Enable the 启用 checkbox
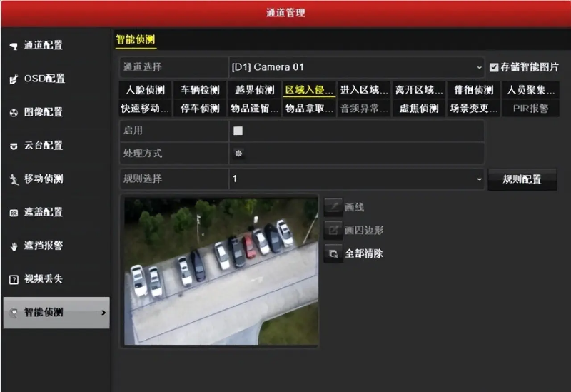The height and width of the screenshot is (392, 571). (238, 131)
